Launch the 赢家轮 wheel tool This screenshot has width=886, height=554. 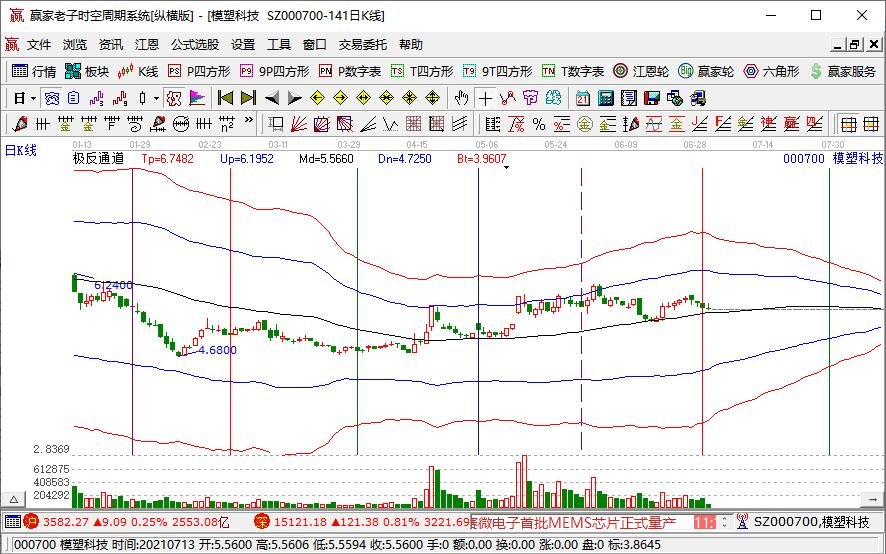click(x=706, y=71)
